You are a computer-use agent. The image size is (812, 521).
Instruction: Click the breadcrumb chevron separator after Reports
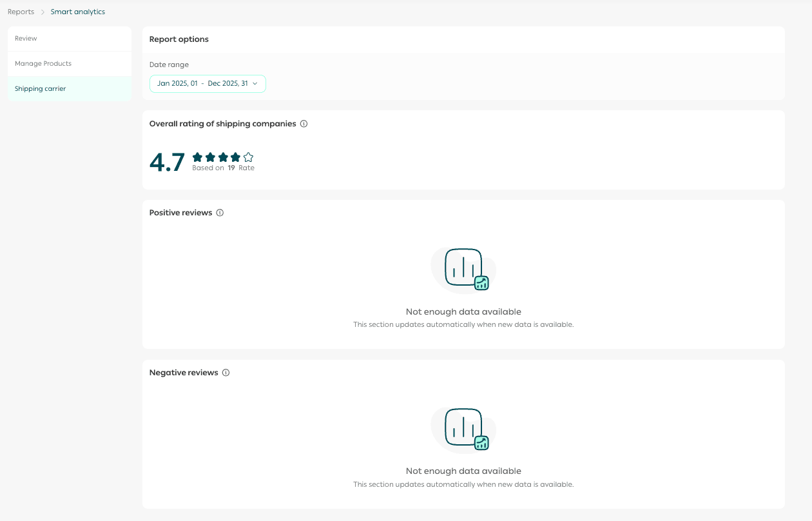43,12
